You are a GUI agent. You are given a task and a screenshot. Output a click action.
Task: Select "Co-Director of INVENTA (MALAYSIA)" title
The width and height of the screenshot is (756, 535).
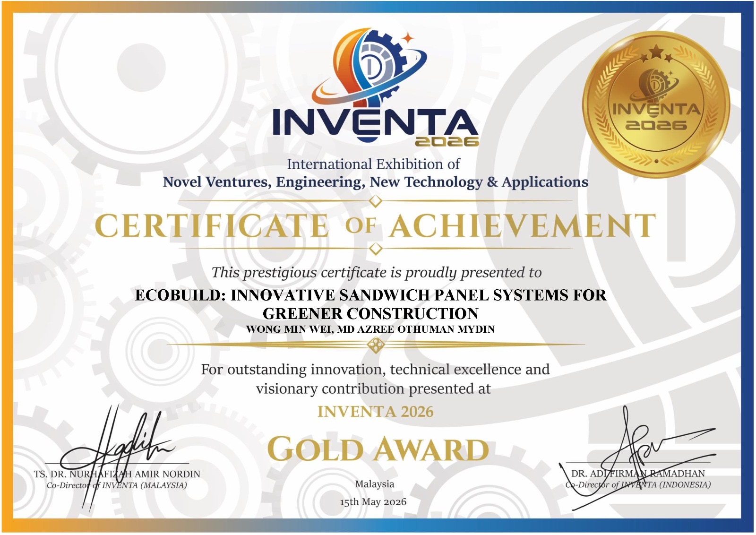tap(117, 485)
